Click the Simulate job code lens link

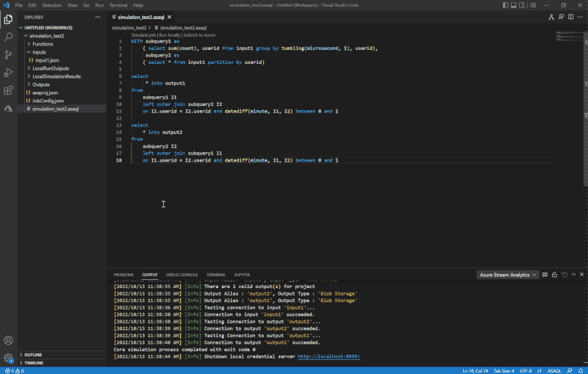point(143,35)
